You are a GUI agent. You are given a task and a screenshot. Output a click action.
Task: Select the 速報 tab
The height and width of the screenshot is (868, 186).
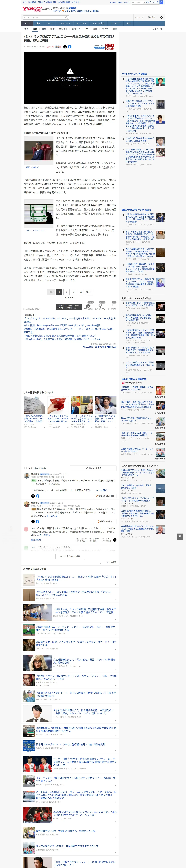coord(38,24)
